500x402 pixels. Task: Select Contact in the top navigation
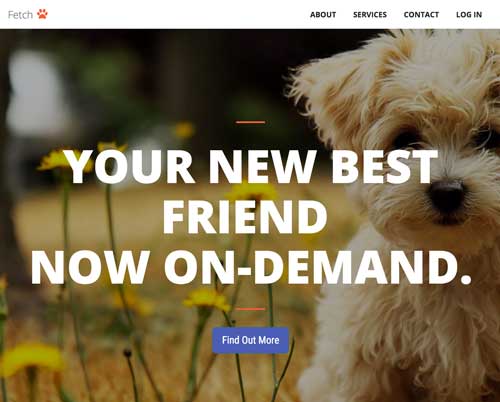pos(421,15)
